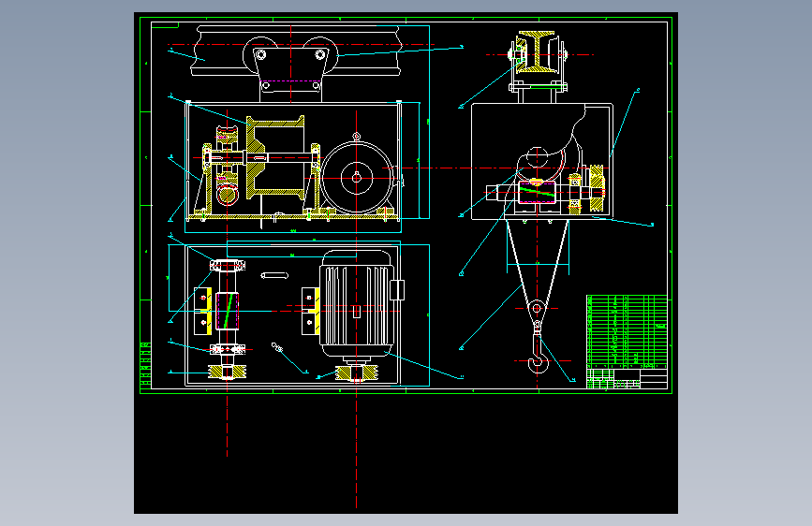Select the yellow I-beam cross-section in the side view
Screen dimensions: 812x526
(539, 51)
